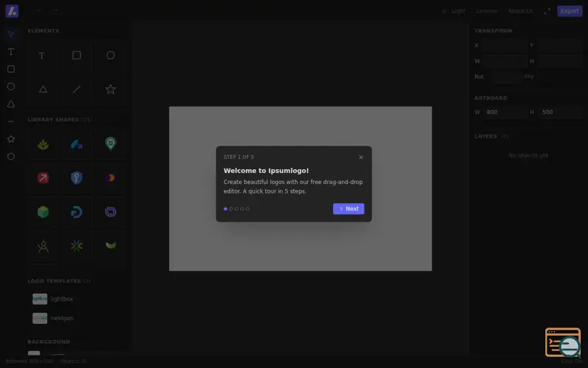
Task: Select the Rectangle tool in the left toolbar
Action: [x=11, y=69]
